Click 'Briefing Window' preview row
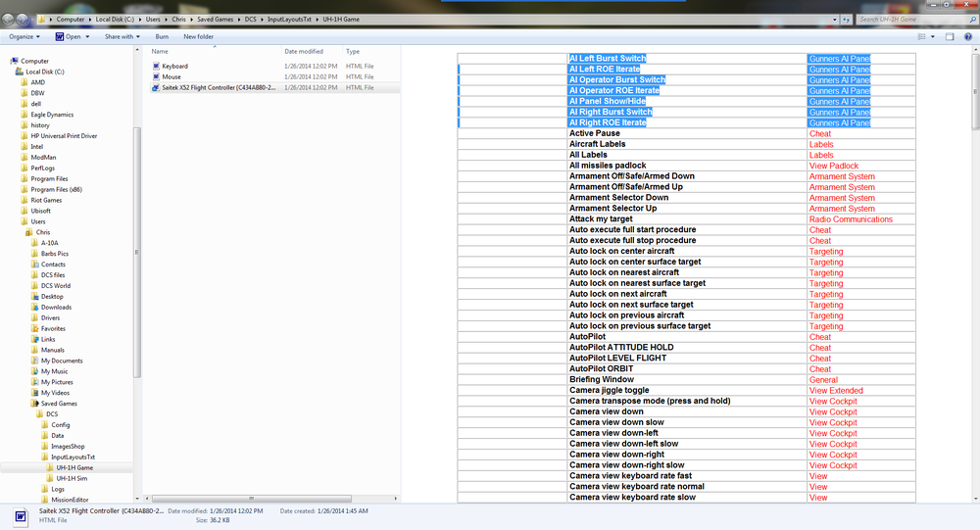 686,379
